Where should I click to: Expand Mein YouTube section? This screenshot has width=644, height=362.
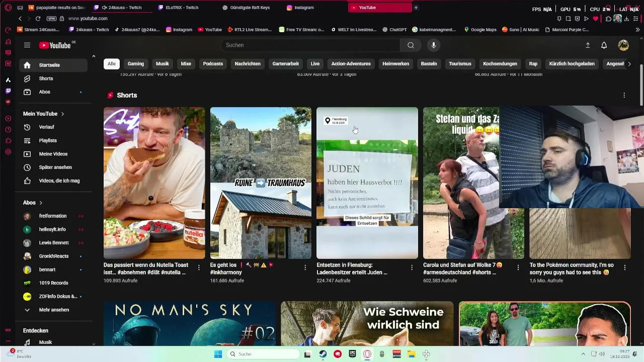click(x=43, y=114)
